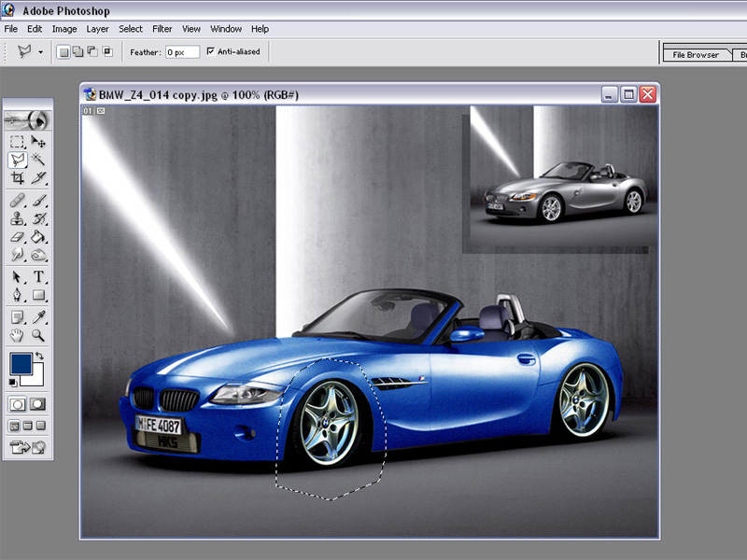Open the File menu
Viewport: 747px width, 560px height.
point(10,29)
